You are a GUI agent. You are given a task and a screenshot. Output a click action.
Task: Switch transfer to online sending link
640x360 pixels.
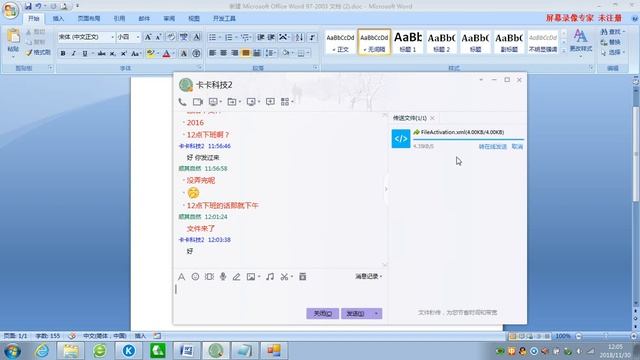pyautogui.click(x=493, y=147)
